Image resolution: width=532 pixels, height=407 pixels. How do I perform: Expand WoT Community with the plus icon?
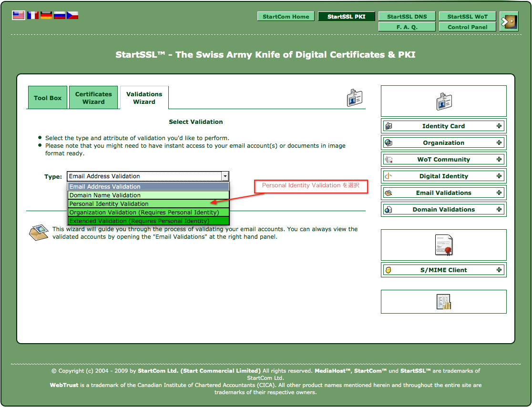[x=499, y=159]
